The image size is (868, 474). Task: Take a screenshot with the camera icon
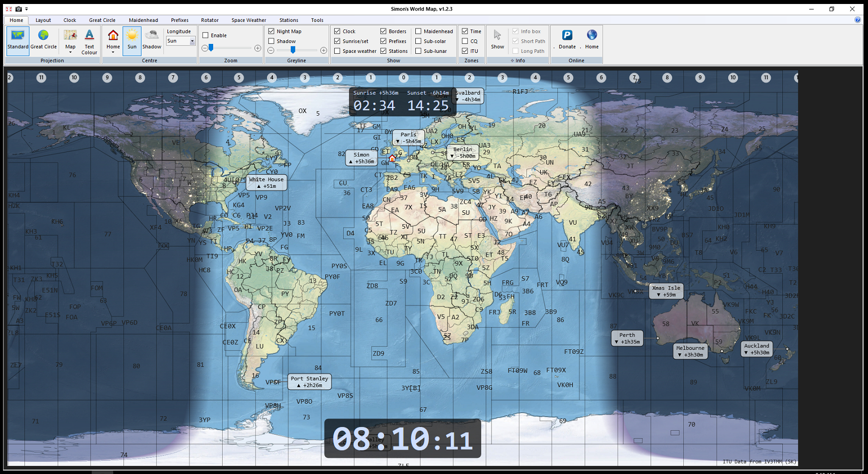pos(18,9)
